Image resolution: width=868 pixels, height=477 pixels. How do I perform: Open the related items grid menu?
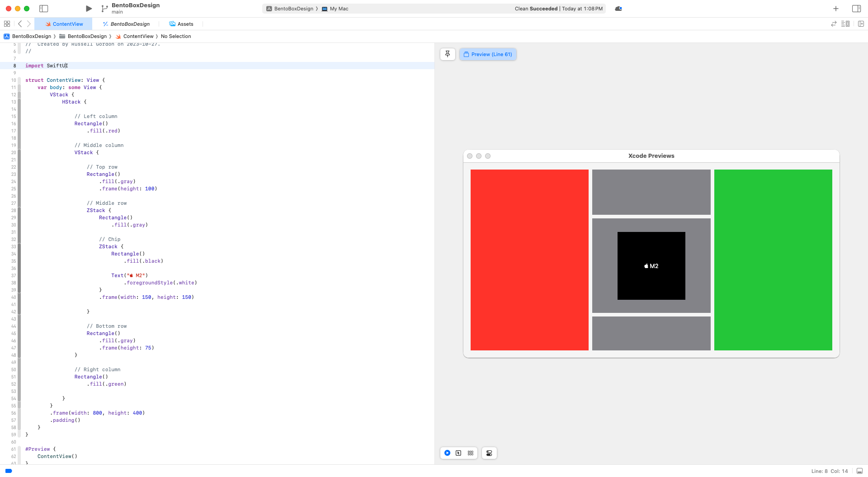pos(7,24)
